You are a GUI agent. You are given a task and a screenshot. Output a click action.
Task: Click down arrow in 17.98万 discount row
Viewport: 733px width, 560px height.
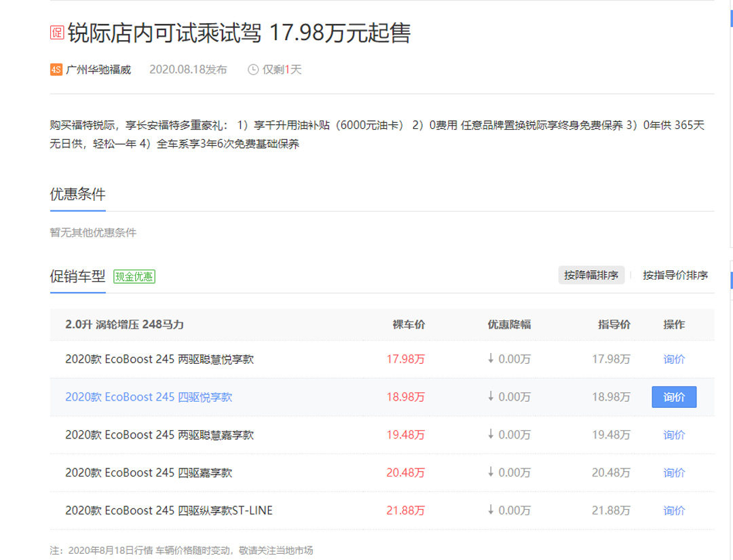click(x=491, y=358)
